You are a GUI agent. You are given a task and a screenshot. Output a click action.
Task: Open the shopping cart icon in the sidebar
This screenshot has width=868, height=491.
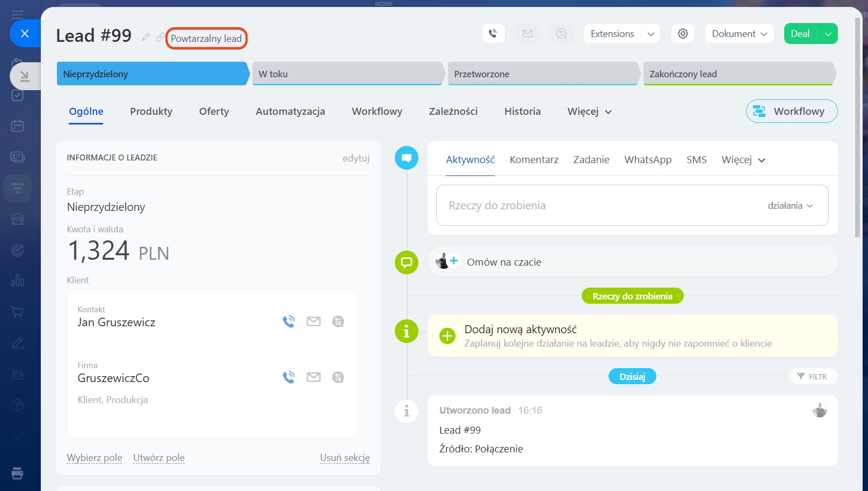[17, 312]
